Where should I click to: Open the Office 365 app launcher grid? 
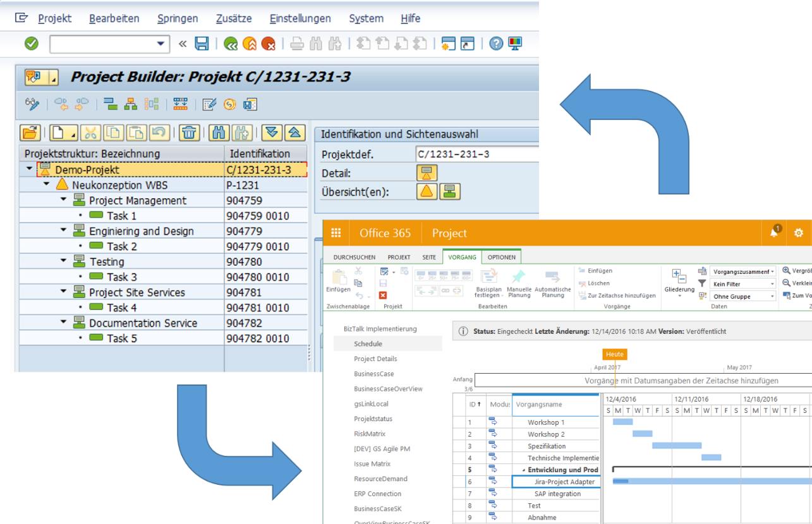pos(336,233)
